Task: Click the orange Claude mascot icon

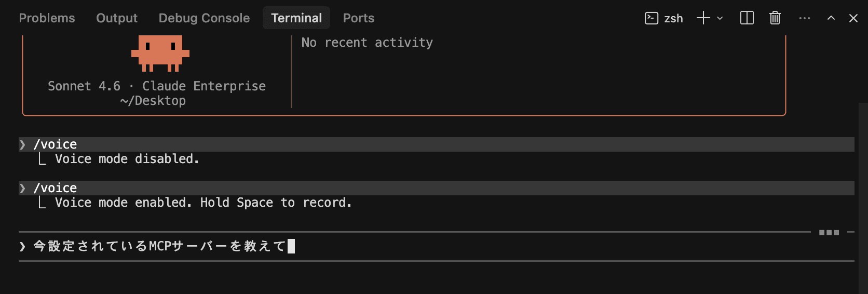Action: pyautogui.click(x=160, y=53)
